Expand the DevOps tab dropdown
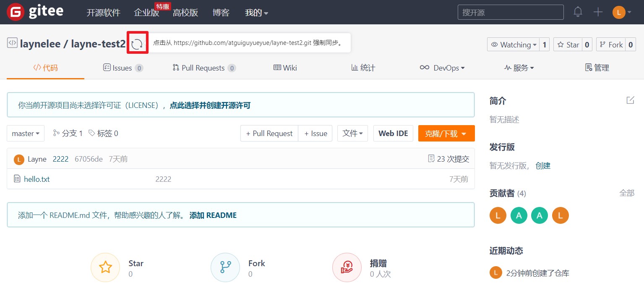 coord(442,68)
